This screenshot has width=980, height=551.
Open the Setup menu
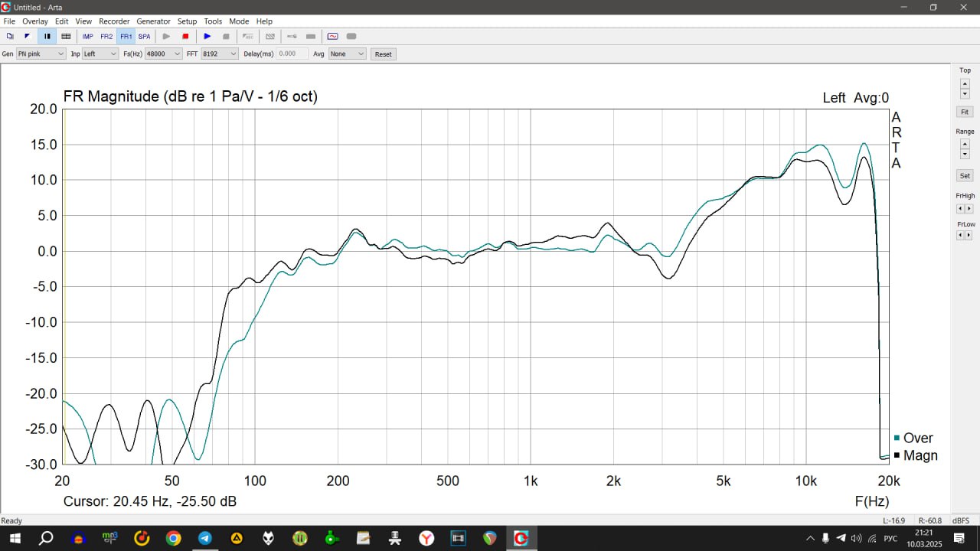point(187,21)
